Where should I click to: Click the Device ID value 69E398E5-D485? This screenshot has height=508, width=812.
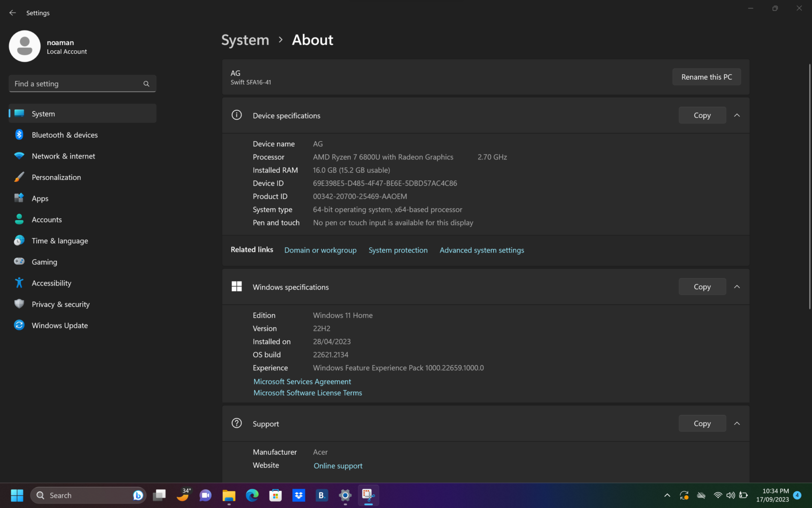click(x=385, y=183)
